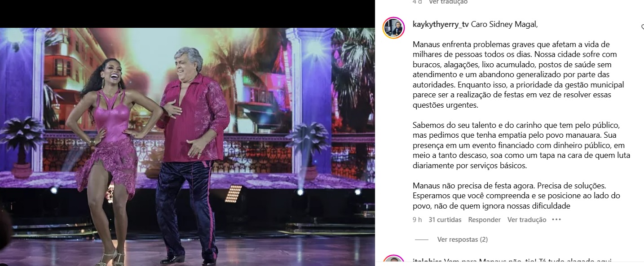The width and height of the screenshot is (644, 266).
Task: Click Responder under kaykythyerry_tv comment
Action: click(x=484, y=220)
